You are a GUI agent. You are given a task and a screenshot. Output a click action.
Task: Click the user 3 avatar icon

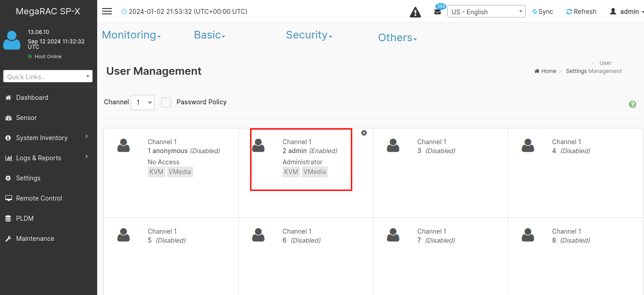point(393,145)
